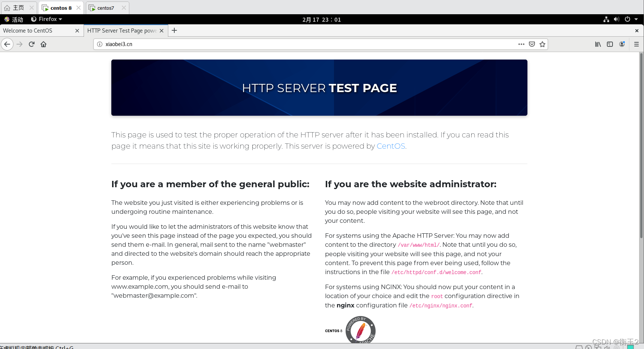The image size is (644, 349).
Task: Go back to the previous page
Action: pos(7,44)
